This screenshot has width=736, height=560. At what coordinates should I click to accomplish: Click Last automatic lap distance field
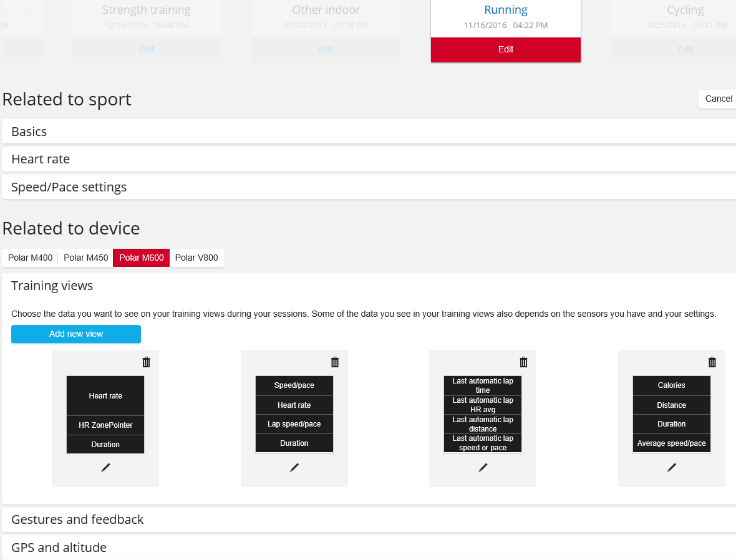pyautogui.click(x=483, y=424)
